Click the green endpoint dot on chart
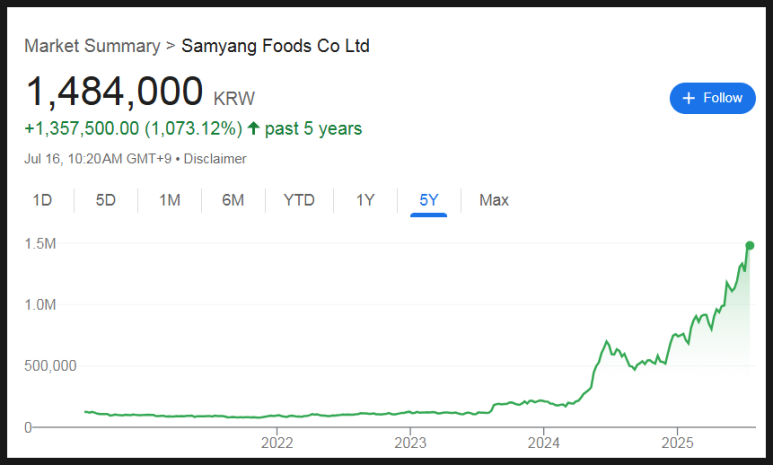The image size is (773, 465). pyautogui.click(x=750, y=246)
